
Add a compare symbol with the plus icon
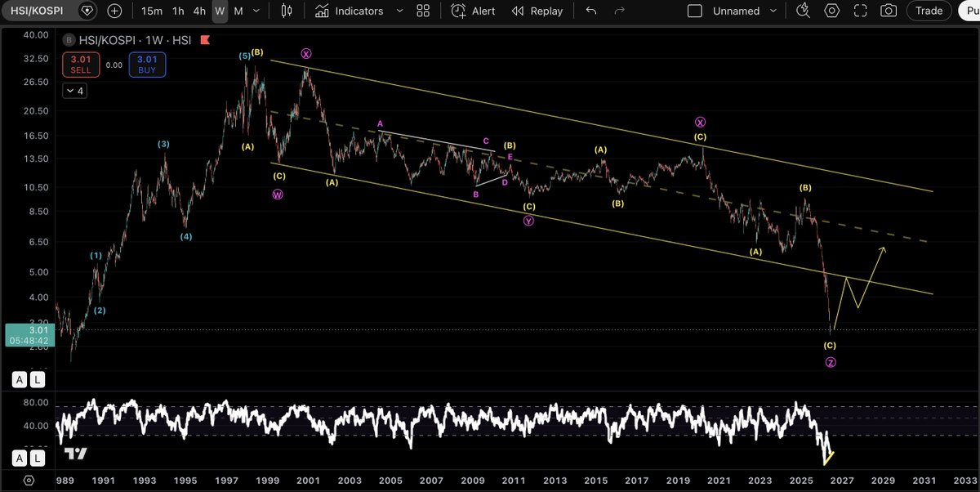coord(115,11)
